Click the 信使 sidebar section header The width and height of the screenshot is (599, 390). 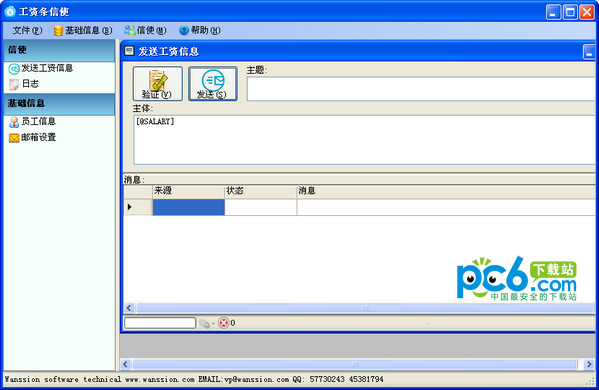click(x=59, y=50)
